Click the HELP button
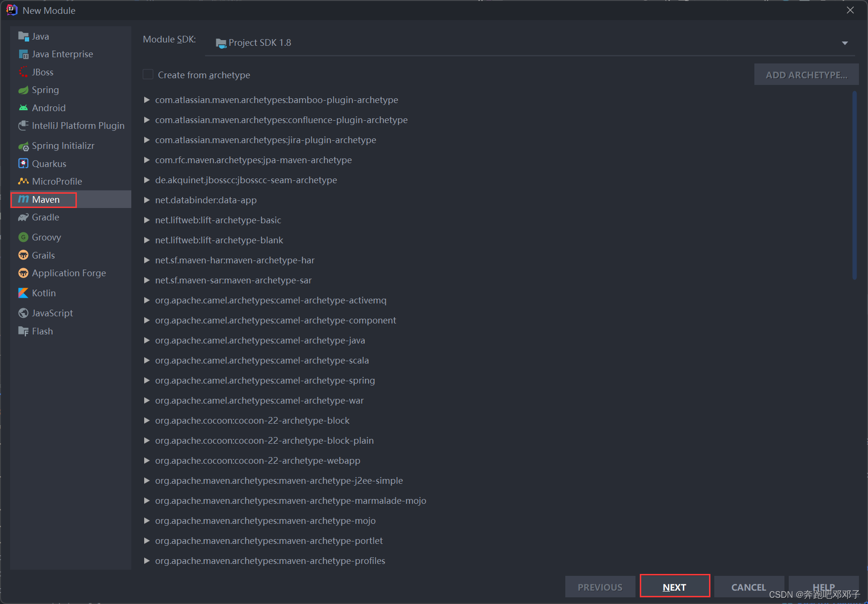Image resolution: width=868 pixels, height=604 pixels. 824,587
